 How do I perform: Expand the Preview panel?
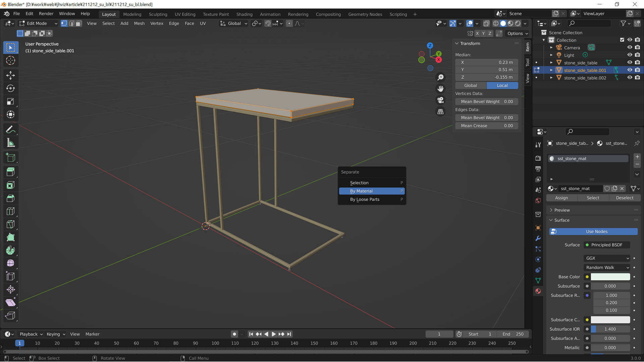(594, 210)
